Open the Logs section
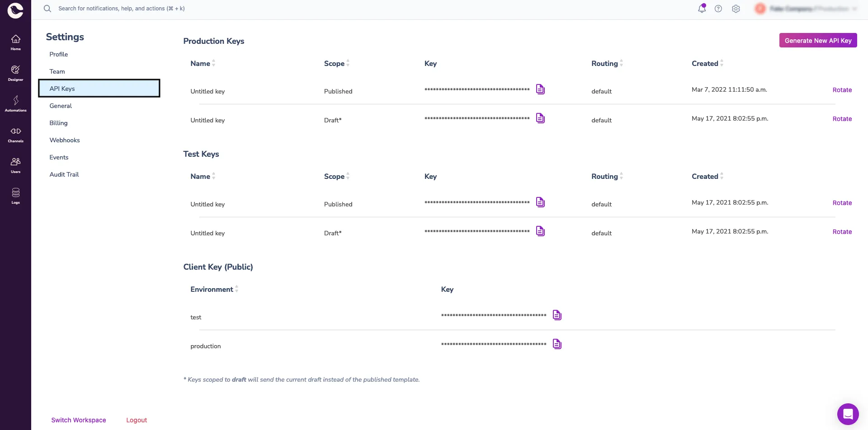 (15, 196)
